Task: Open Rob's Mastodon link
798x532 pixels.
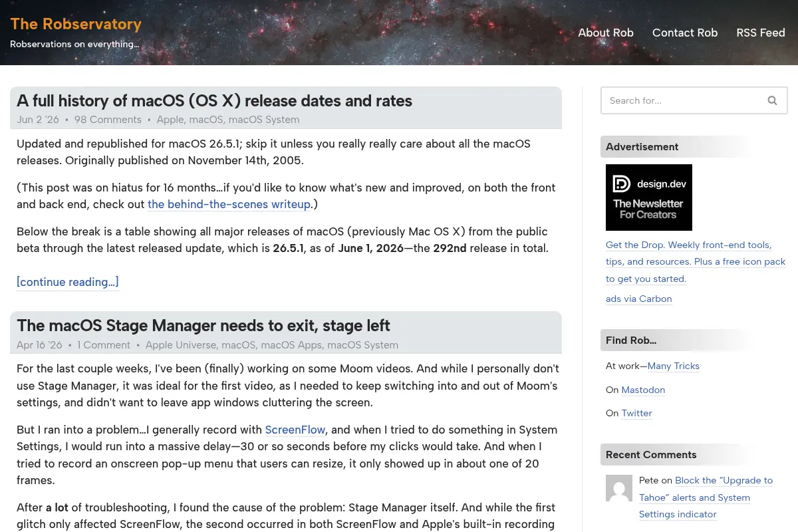Action: [x=643, y=390]
